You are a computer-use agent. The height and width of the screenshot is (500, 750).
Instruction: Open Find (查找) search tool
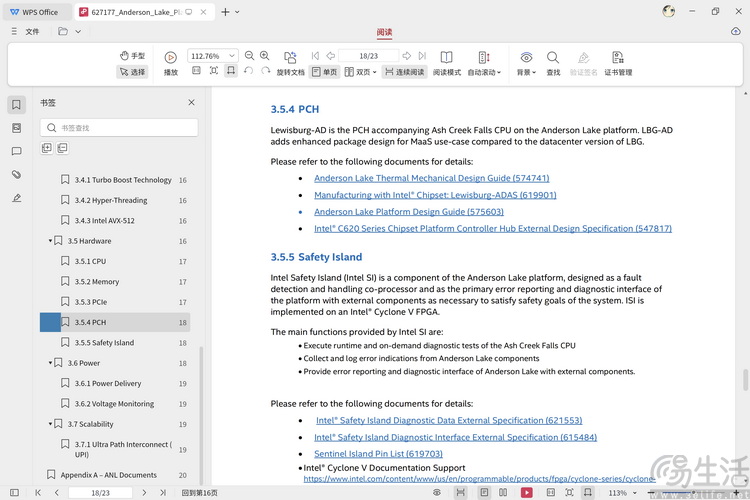[553, 64]
